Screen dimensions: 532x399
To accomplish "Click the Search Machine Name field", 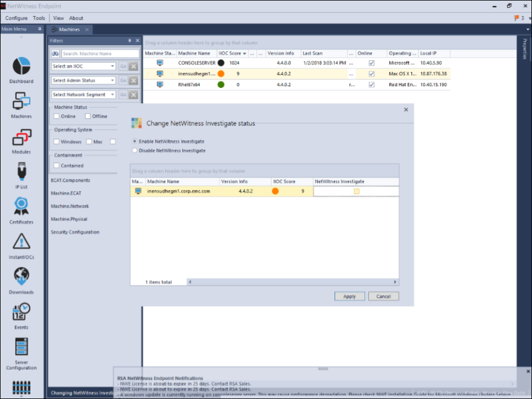I will 100,53.
